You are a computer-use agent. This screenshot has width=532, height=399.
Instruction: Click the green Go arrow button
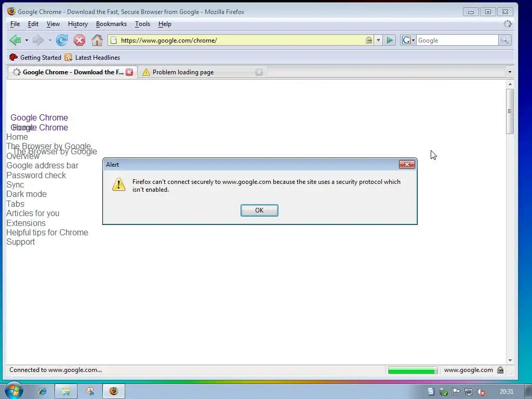pyautogui.click(x=390, y=41)
